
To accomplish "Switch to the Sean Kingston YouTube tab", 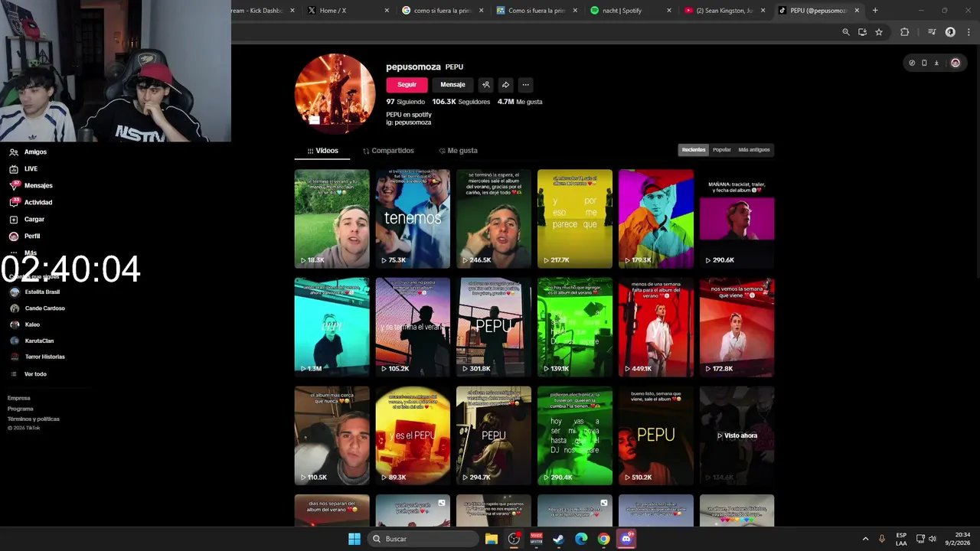I will tap(724, 11).
